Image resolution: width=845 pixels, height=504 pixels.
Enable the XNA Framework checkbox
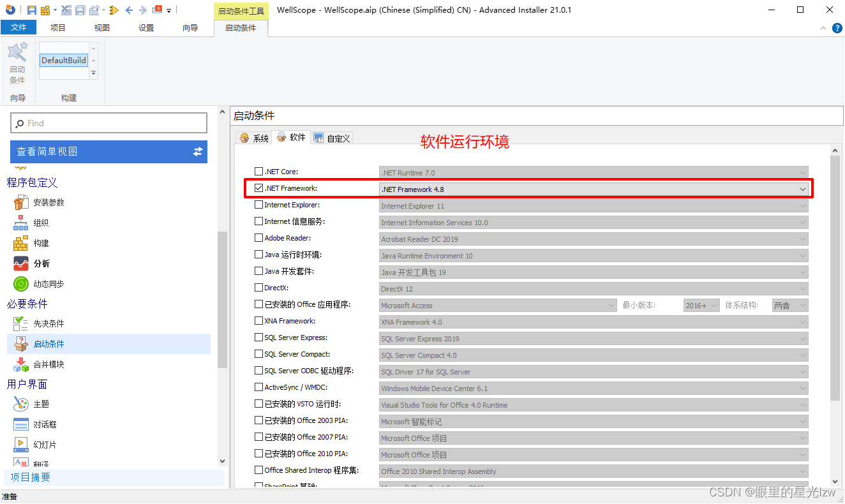click(x=258, y=321)
